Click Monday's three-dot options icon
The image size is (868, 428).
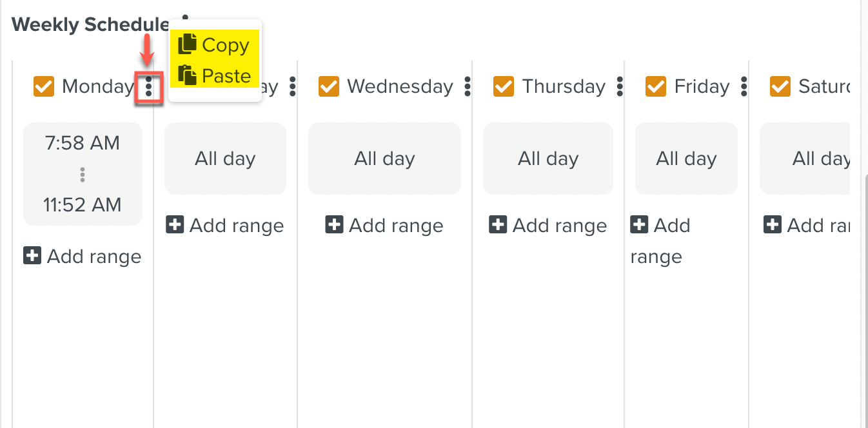pos(149,86)
